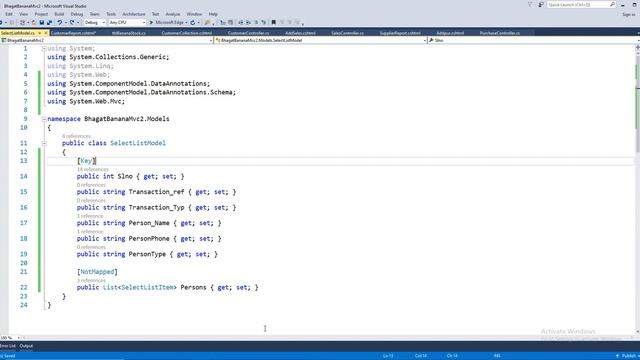Open the Edit menu

[9, 14]
